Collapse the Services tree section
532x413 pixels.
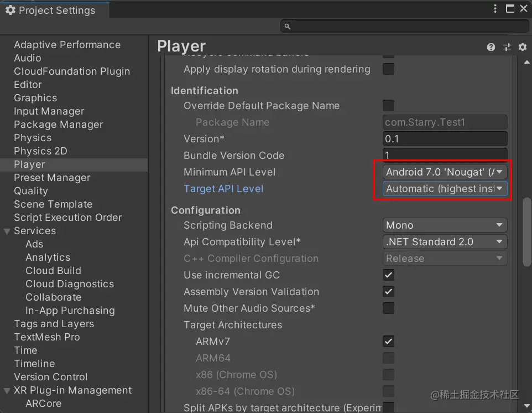coord(7,231)
